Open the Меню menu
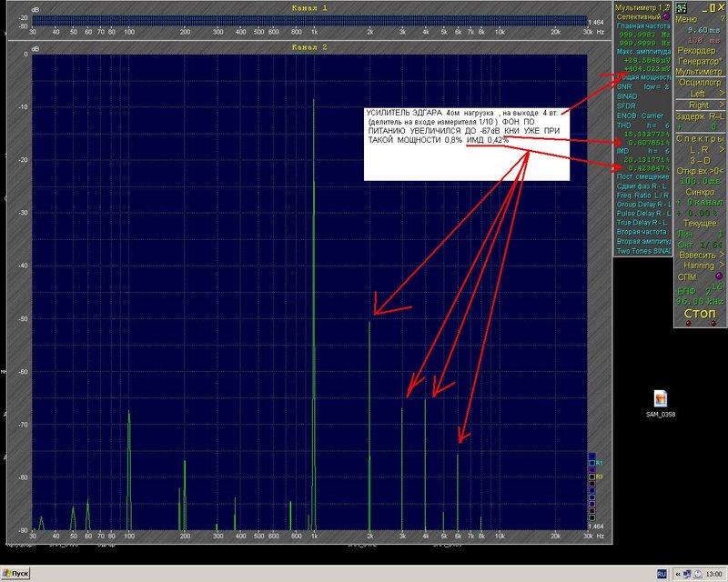 [686, 19]
